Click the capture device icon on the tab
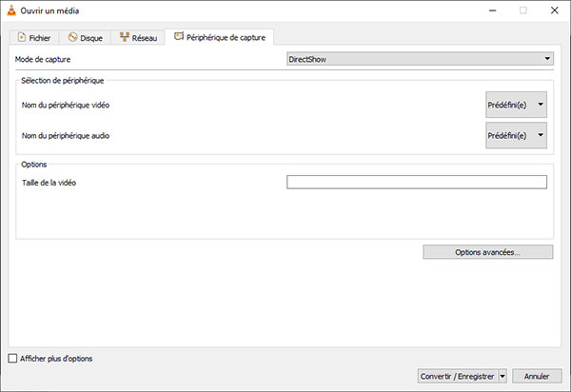This screenshot has width=571, height=392. coord(179,36)
